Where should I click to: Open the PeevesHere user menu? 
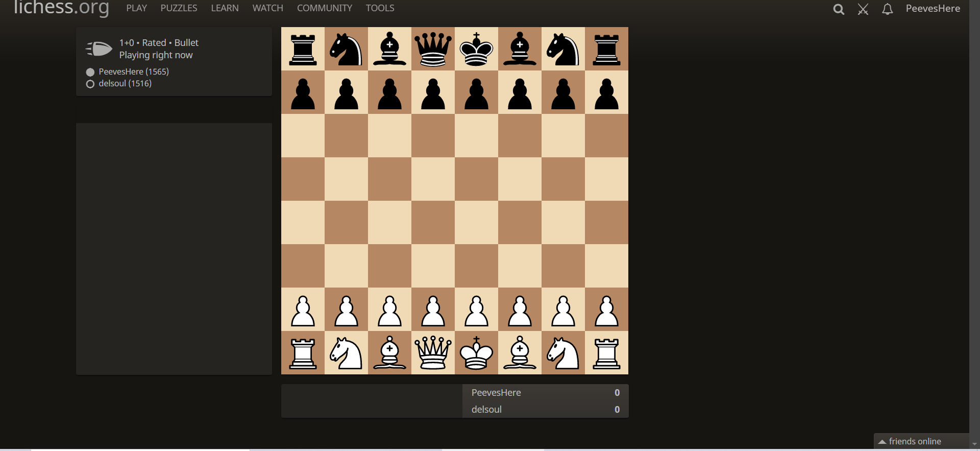tap(933, 9)
